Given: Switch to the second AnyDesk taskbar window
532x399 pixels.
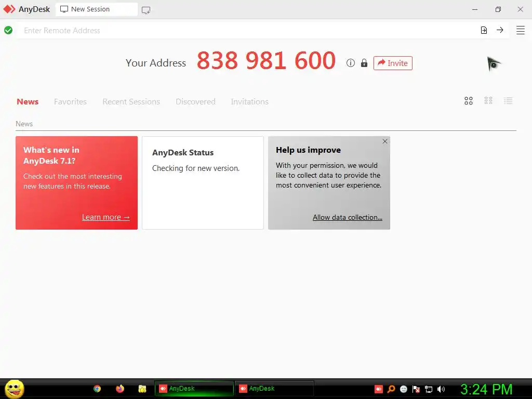Looking at the screenshot, I should (x=274, y=389).
